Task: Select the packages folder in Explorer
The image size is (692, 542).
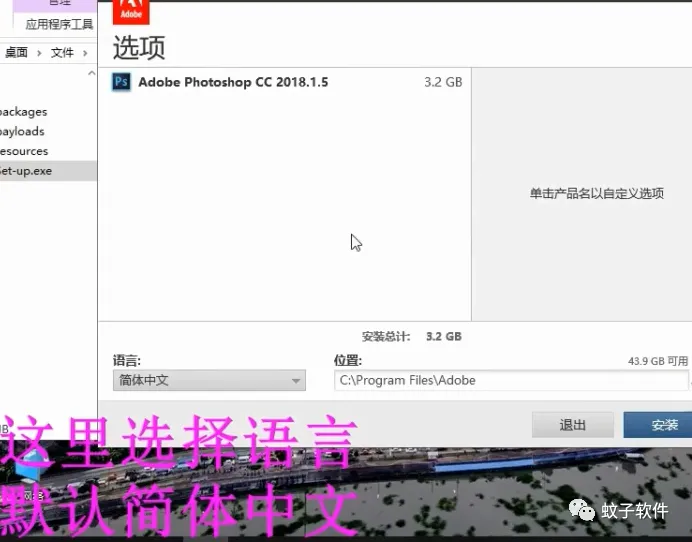Action: (x=23, y=112)
